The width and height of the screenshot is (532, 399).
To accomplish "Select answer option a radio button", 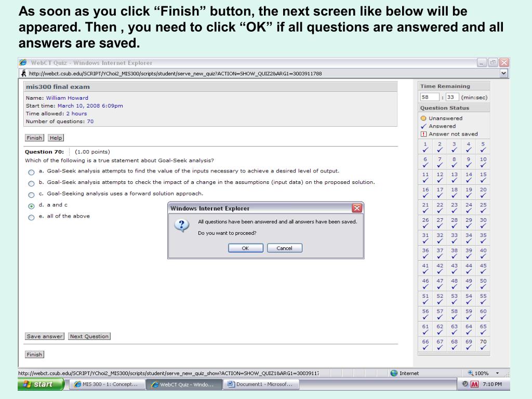I will pyautogui.click(x=31, y=172).
